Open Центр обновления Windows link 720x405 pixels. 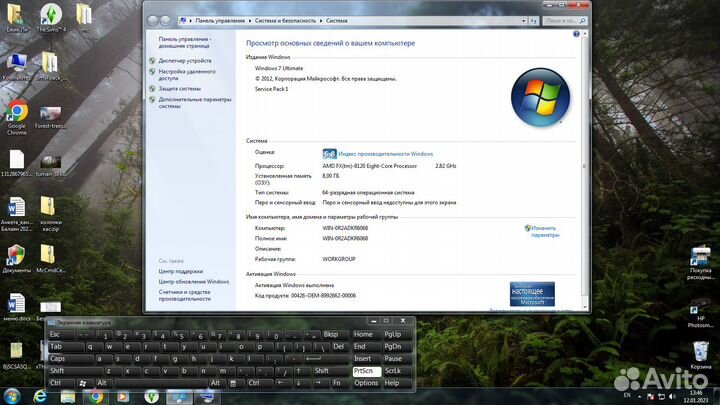tap(194, 282)
